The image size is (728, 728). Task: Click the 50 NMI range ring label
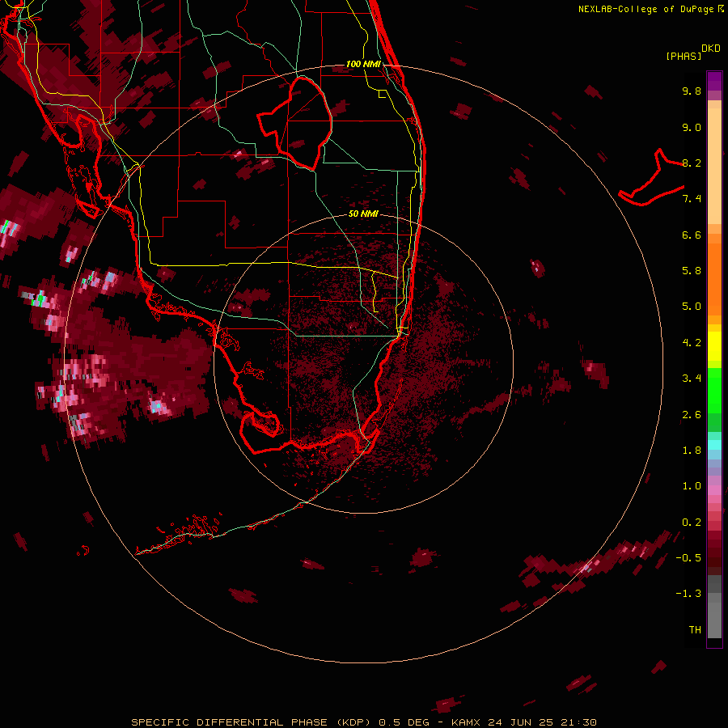(363, 214)
